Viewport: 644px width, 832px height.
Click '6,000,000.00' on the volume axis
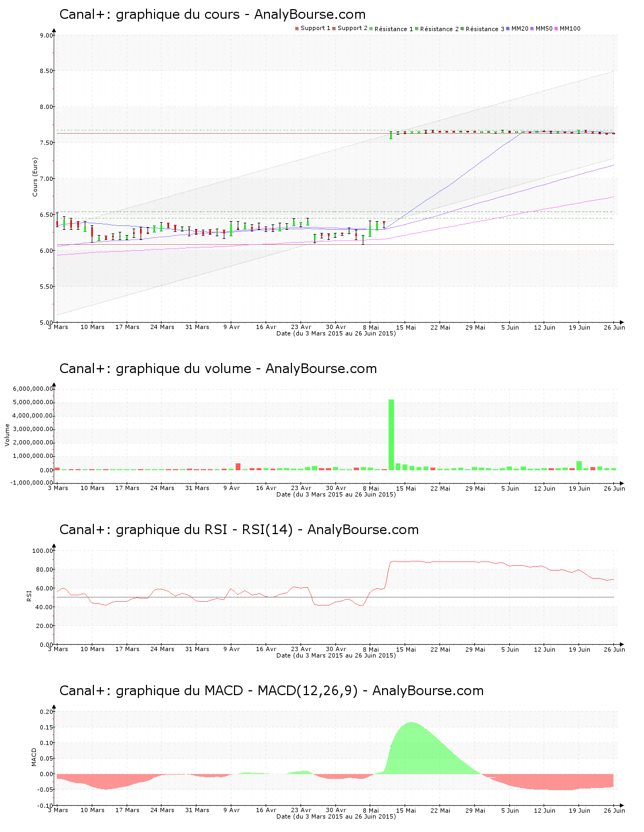[x=33, y=389]
